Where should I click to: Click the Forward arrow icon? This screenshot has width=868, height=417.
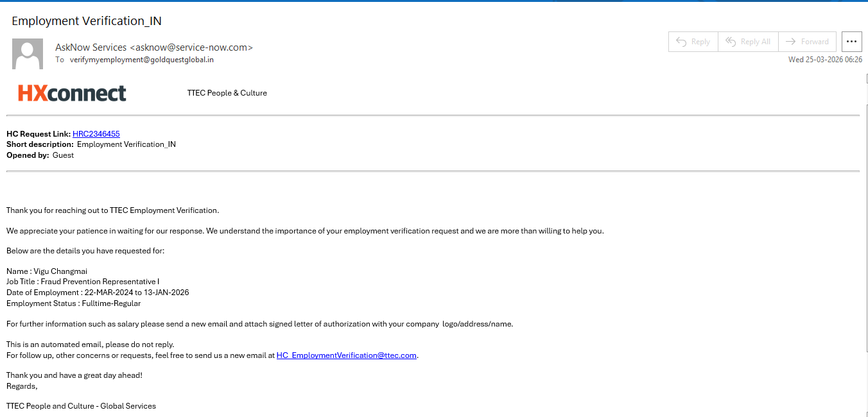[x=791, y=42]
